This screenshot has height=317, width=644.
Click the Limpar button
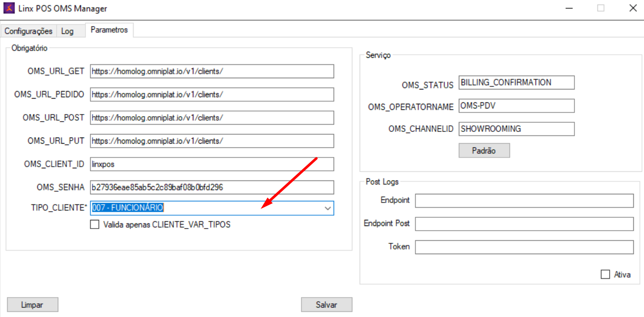32,305
